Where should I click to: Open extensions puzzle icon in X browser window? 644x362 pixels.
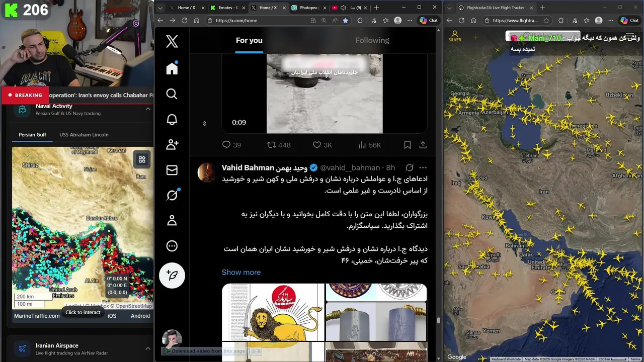(x=360, y=21)
